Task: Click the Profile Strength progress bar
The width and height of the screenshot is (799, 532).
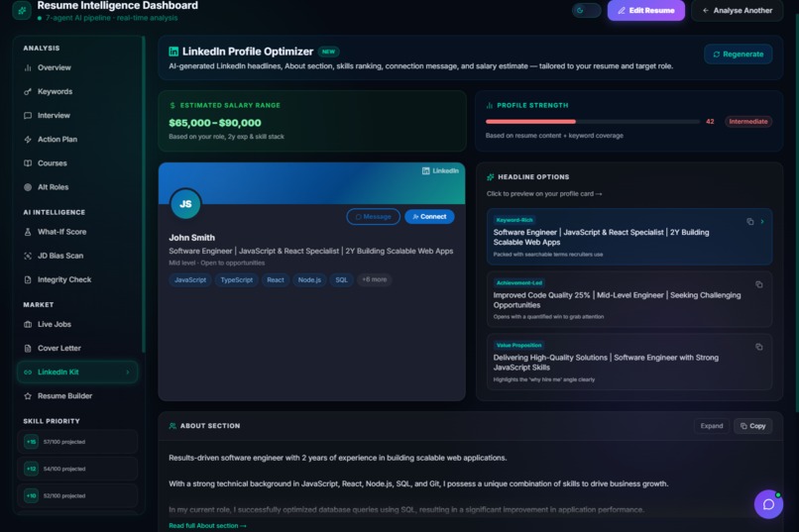Action: click(x=593, y=122)
